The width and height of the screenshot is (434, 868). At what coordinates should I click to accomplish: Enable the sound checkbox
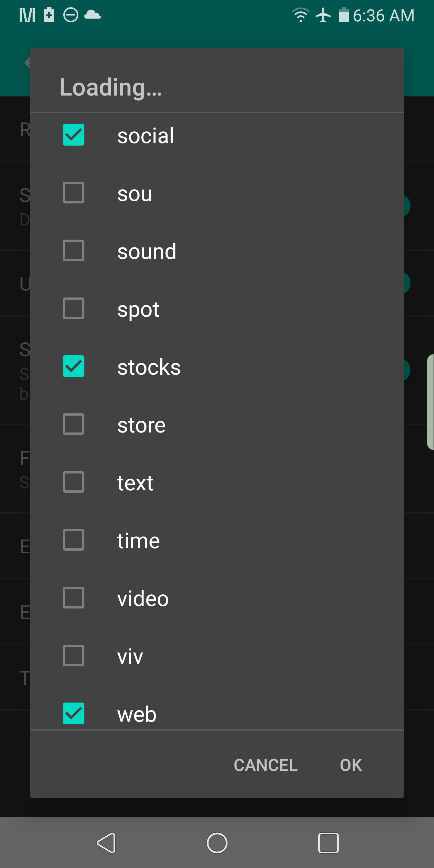tap(74, 250)
